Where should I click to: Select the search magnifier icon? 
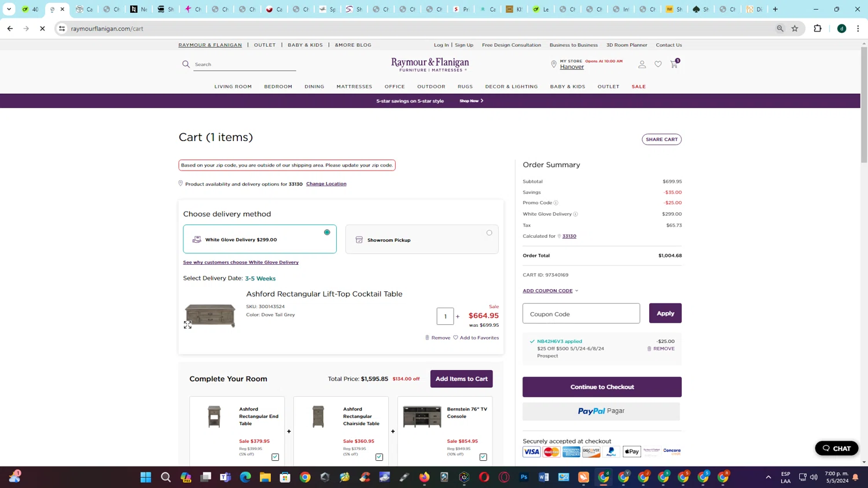186,64
